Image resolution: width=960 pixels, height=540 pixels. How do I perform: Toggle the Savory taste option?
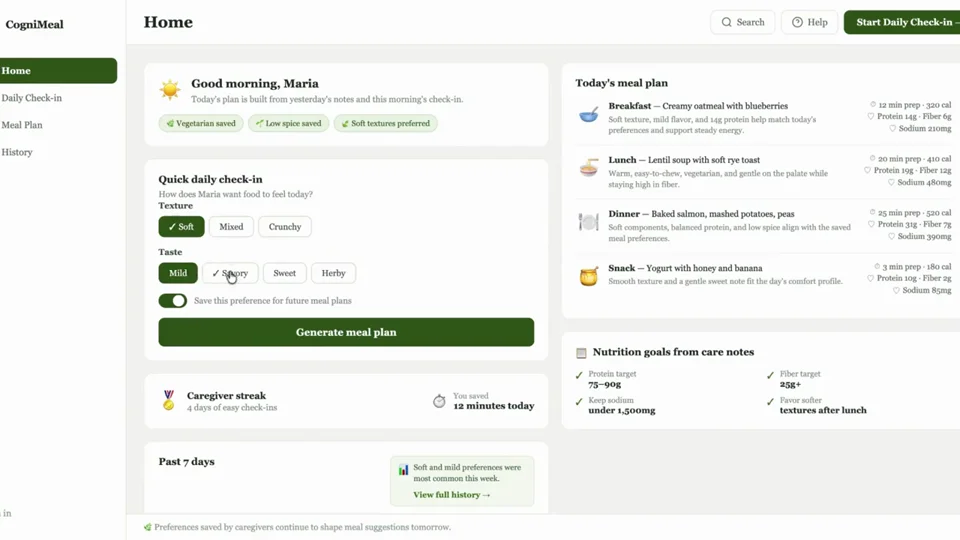(x=230, y=273)
